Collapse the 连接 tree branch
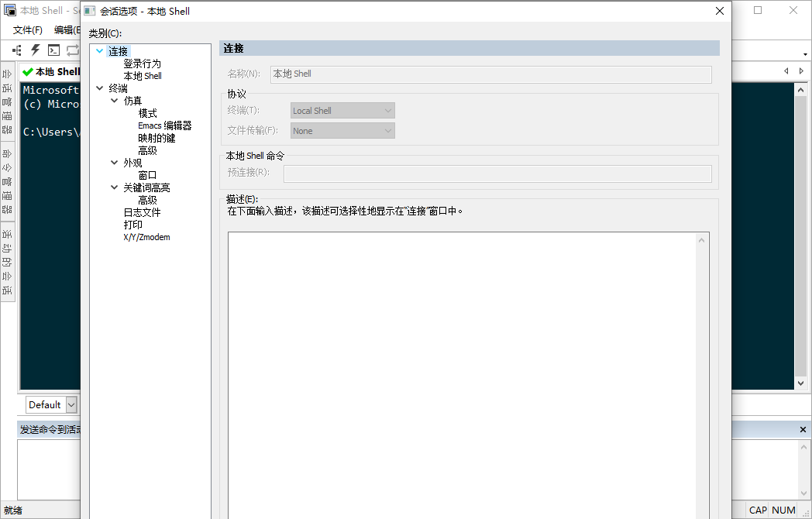The width and height of the screenshot is (812, 519). (99, 50)
